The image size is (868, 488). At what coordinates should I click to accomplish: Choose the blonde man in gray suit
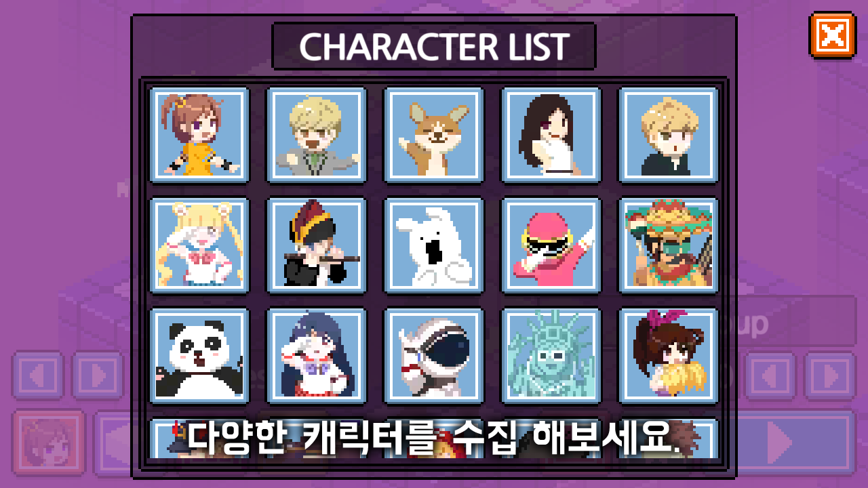pos(317,135)
